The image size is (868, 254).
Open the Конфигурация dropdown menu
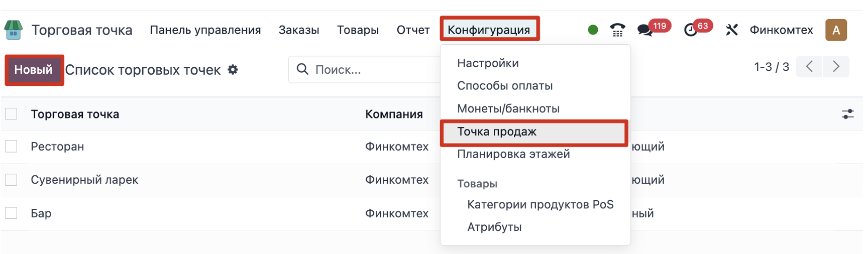tap(489, 30)
